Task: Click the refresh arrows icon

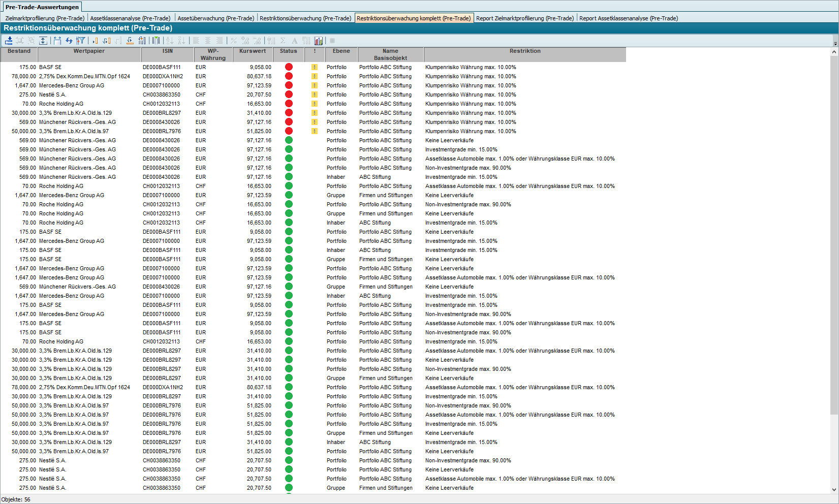Action: coord(69,41)
